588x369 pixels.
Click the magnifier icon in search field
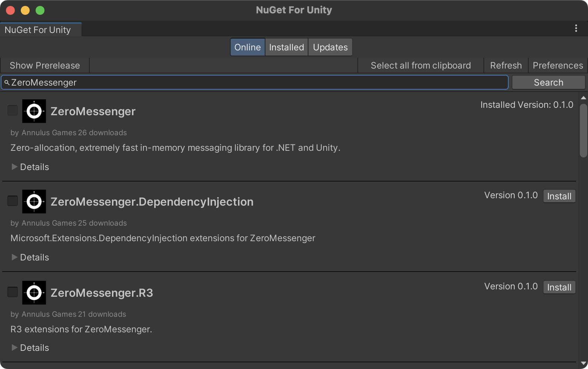[x=7, y=83]
